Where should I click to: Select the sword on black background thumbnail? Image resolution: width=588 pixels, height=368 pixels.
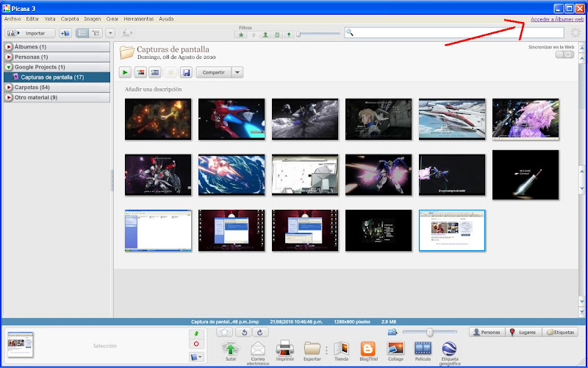coord(526,174)
